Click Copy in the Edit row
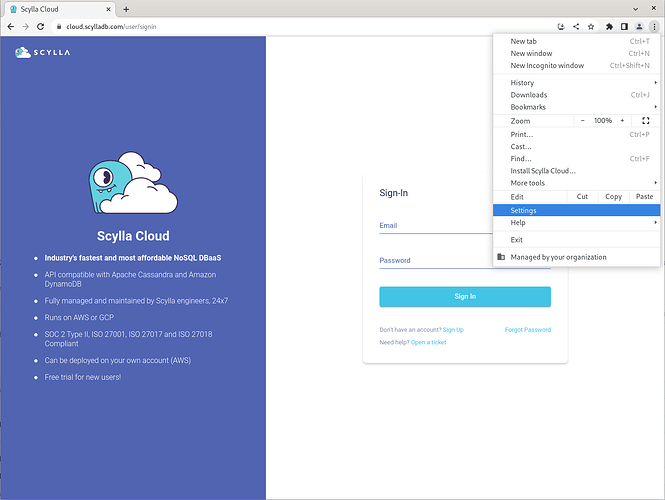The image size is (665, 500). 613,197
